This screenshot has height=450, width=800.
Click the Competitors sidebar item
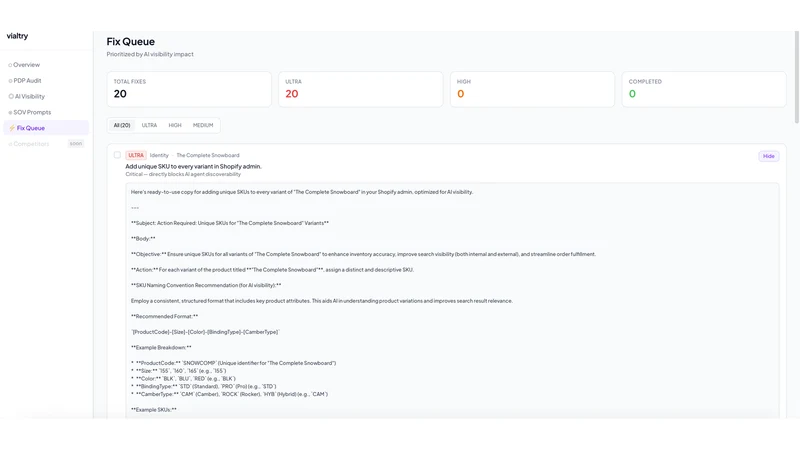point(46,144)
